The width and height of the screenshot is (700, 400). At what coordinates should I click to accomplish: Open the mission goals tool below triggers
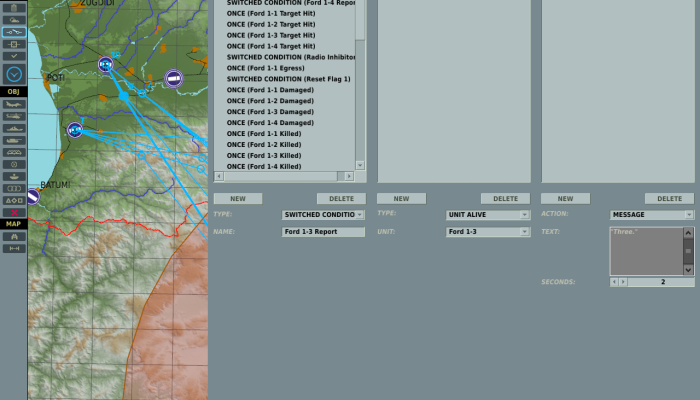coord(14,44)
